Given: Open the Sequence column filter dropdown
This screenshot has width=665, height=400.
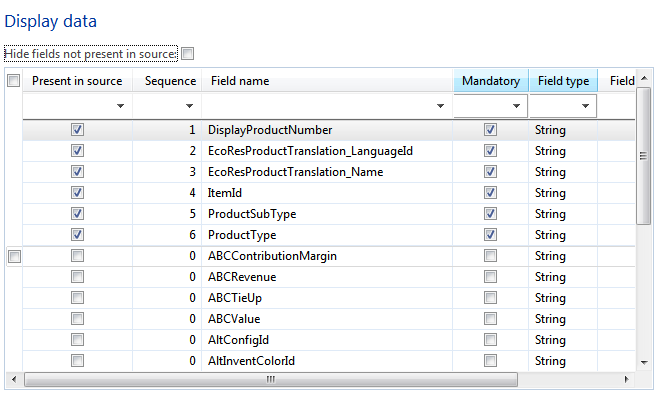Looking at the screenshot, I should (x=189, y=106).
